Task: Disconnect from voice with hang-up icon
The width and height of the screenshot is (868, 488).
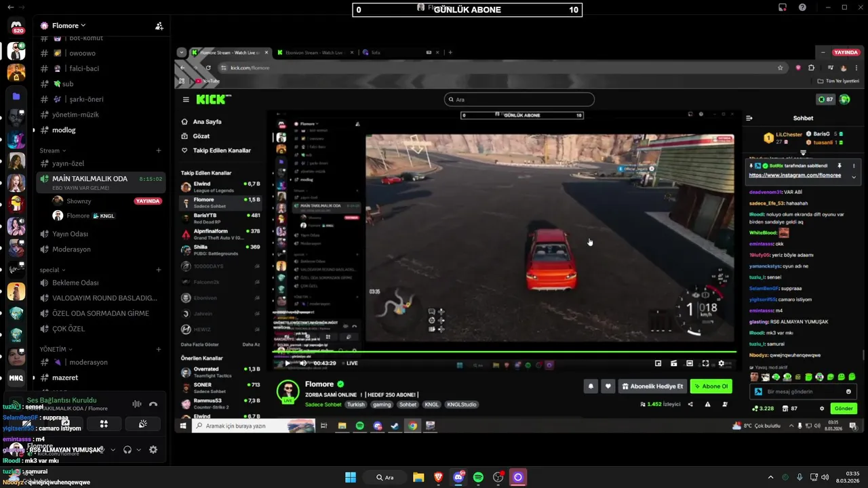Action: pos(153,404)
